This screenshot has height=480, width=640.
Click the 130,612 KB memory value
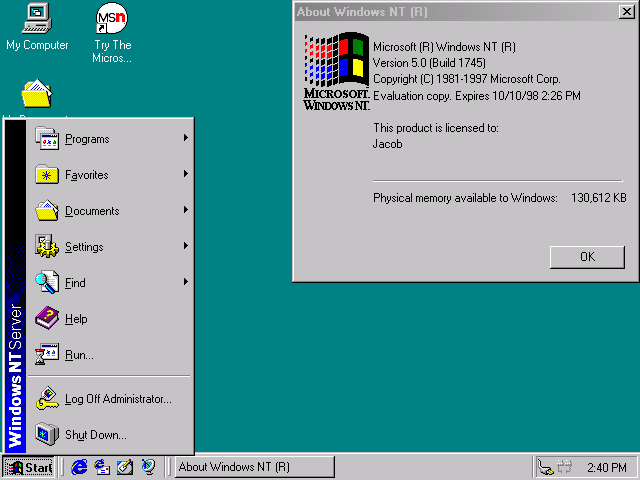[598, 198]
